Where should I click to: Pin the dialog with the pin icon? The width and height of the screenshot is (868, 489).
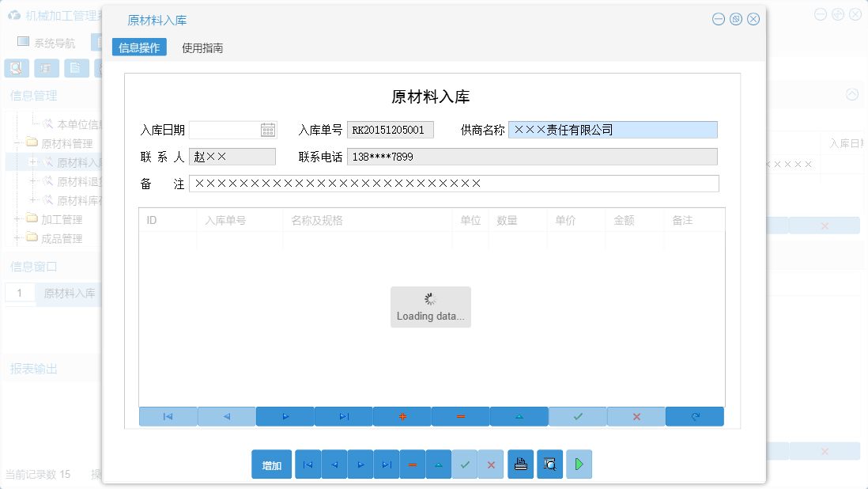point(735,19)
